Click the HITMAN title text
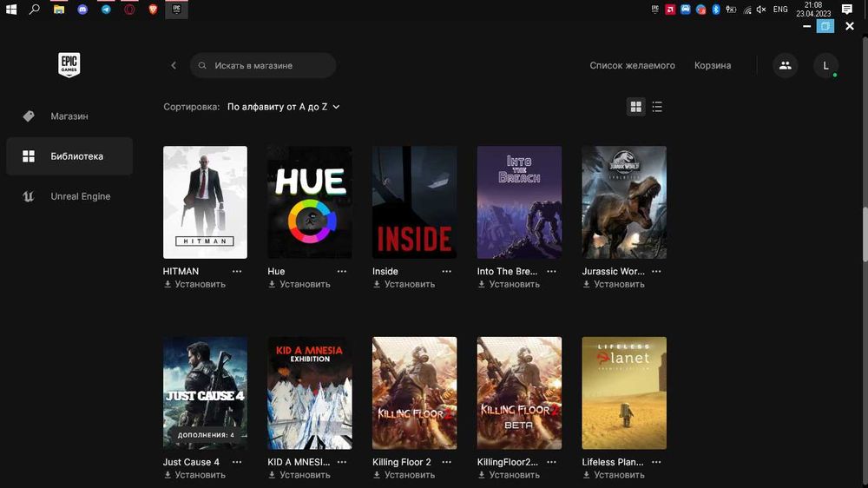Viewport: 868px width, 488px height. [x=181, y=272]
